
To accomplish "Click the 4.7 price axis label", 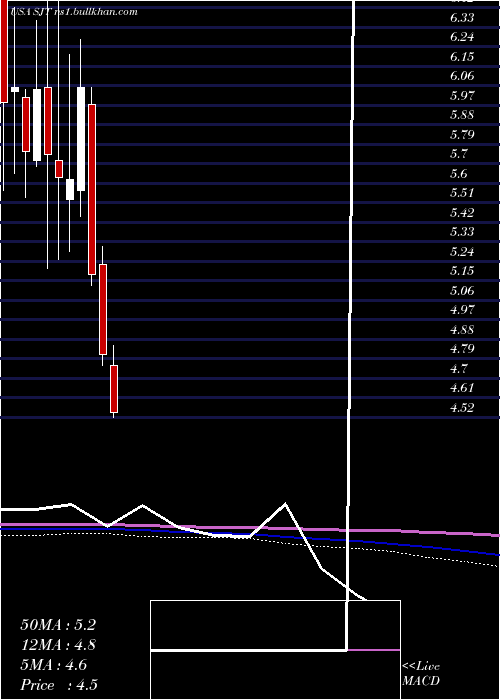I will click(x=459, y=369).
